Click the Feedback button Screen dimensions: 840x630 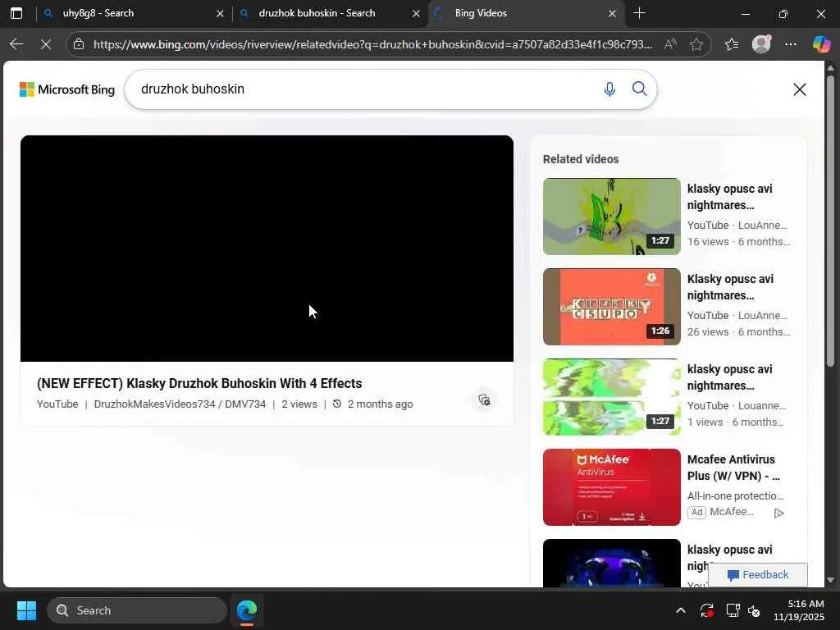coord(757,575)
